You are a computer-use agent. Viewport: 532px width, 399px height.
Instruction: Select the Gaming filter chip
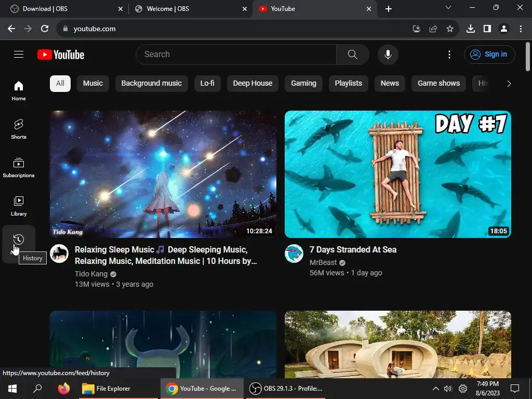303,84
